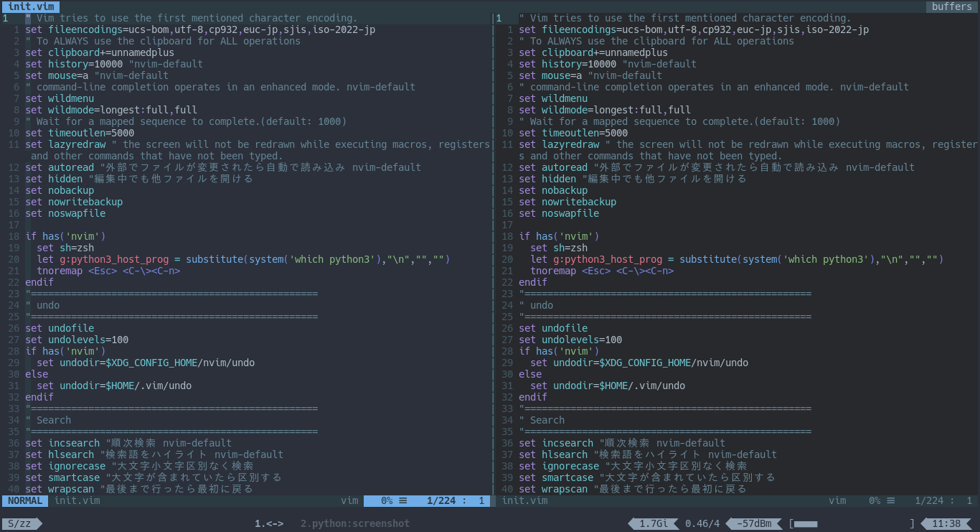Click the battery level bar in tmux status
Viewport: 980px width, 532px height.
[852, 523]
